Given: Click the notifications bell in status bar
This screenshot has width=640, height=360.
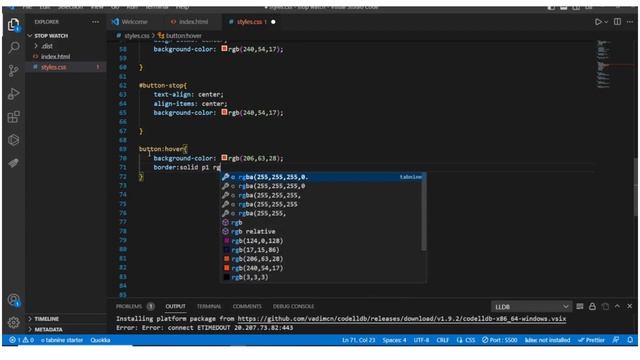Looking at the screenshot, I should [630, 340].
